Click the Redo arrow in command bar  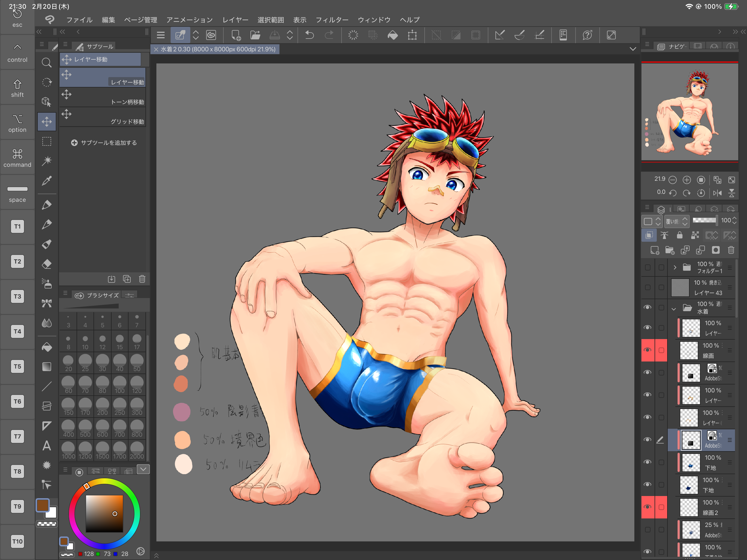point(329,35)
